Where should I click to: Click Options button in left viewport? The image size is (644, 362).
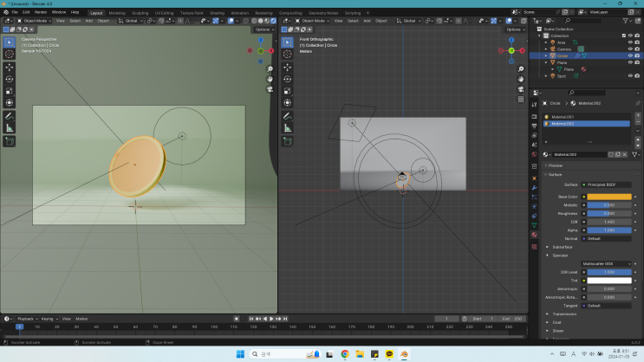point(263,29)
